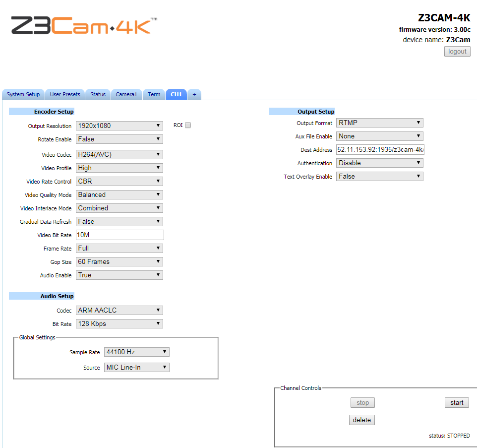Enable the ROI checkbox

[188, 125]
